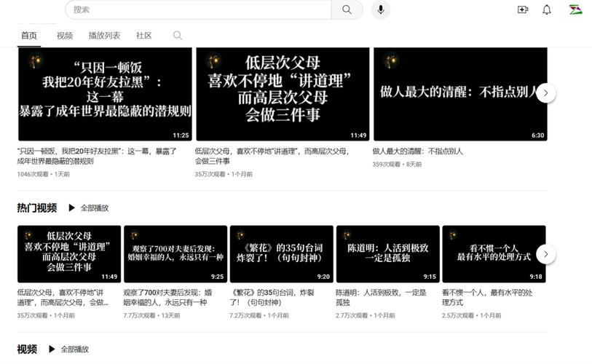Focus the 搜索 input field
This screenshot has height=364, width=592.
pos(198,9)
